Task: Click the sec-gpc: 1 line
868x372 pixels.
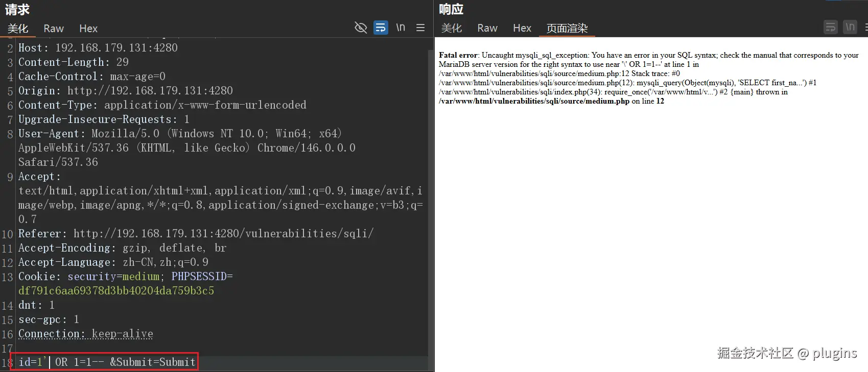Action: pos(49,319)
